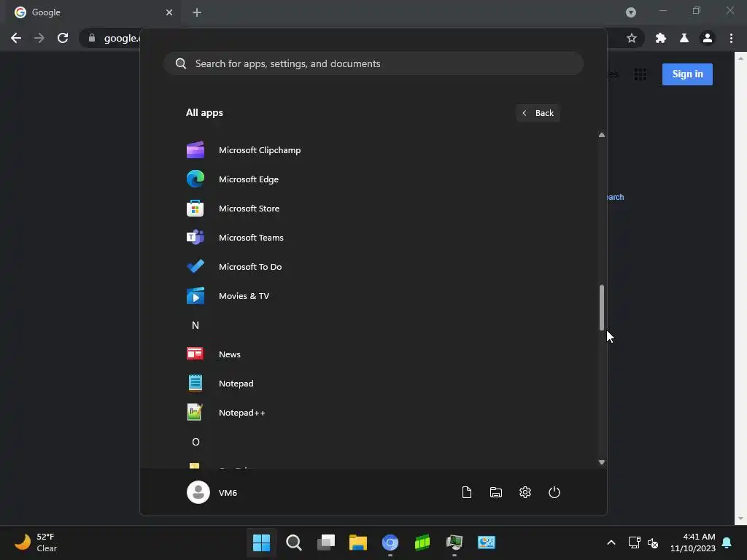Open a new Chrome tab
The width and height of the screenshot is (747, 560).
[x=197, y=12]
